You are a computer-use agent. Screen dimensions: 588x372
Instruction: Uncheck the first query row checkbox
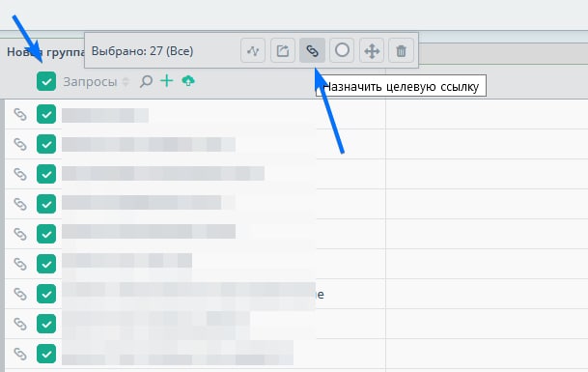pos(46,114)
